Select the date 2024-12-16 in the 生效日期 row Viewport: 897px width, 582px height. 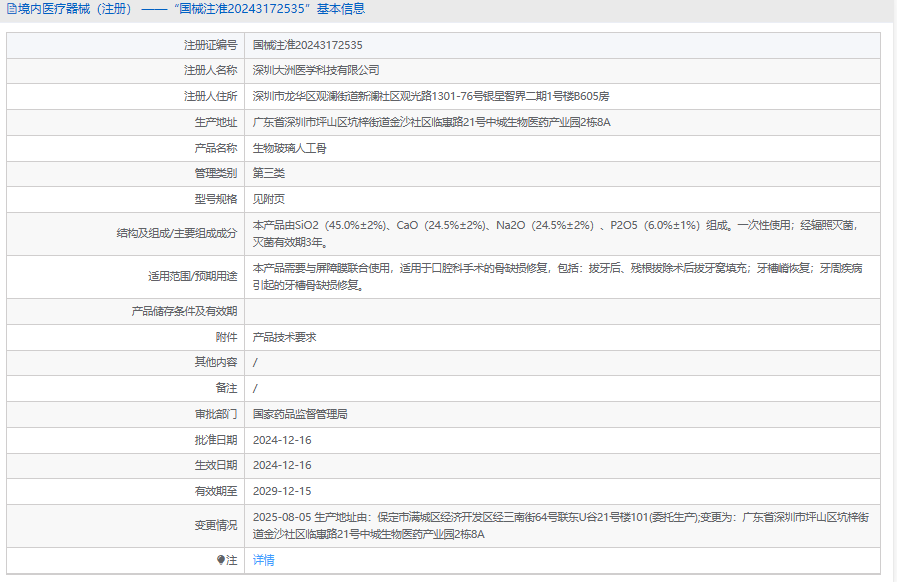click(282, 465)
